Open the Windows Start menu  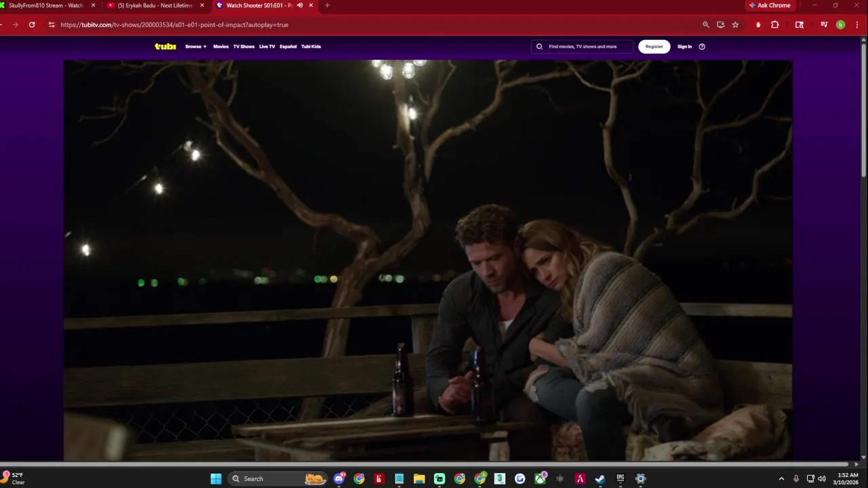pyautogui.click(x=216, y=479)
